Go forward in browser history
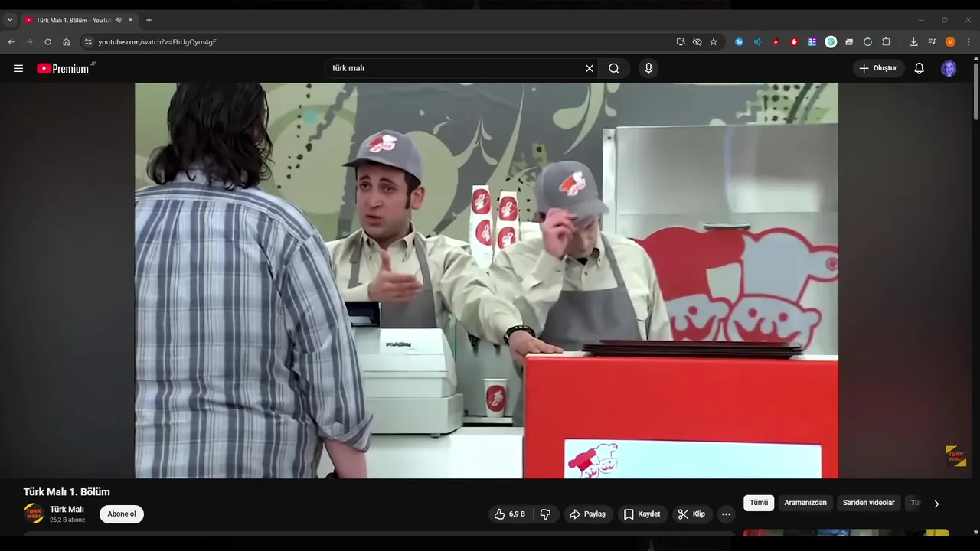 click(x=29, y=42)
